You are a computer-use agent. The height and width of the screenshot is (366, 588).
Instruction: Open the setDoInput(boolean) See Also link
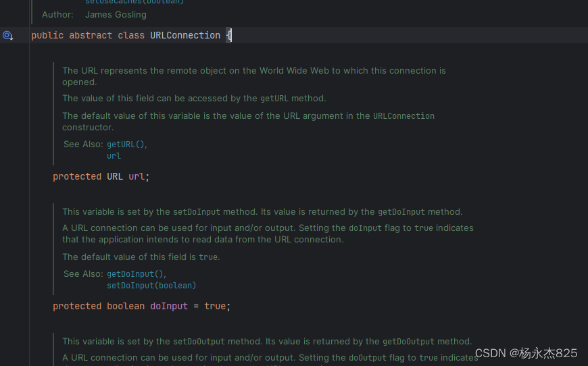click(151, 286)
